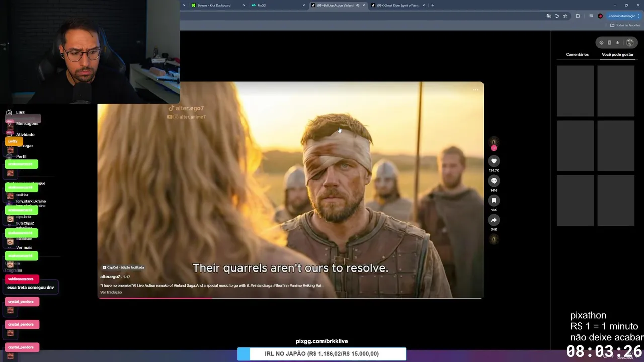Screen dimensions: 644x362
Task: Select the Você pode gostar tab
Action: pos(617,54)
